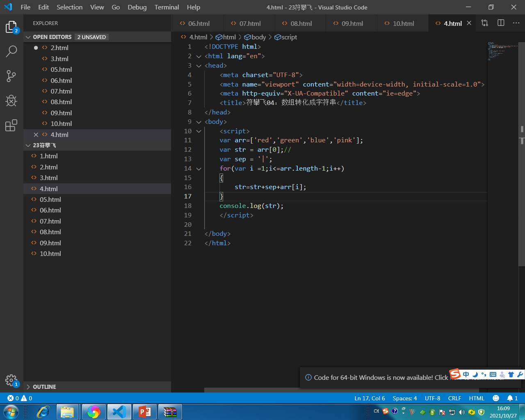Open the File menu
The image size is (525, 420).
coord(25,7)
